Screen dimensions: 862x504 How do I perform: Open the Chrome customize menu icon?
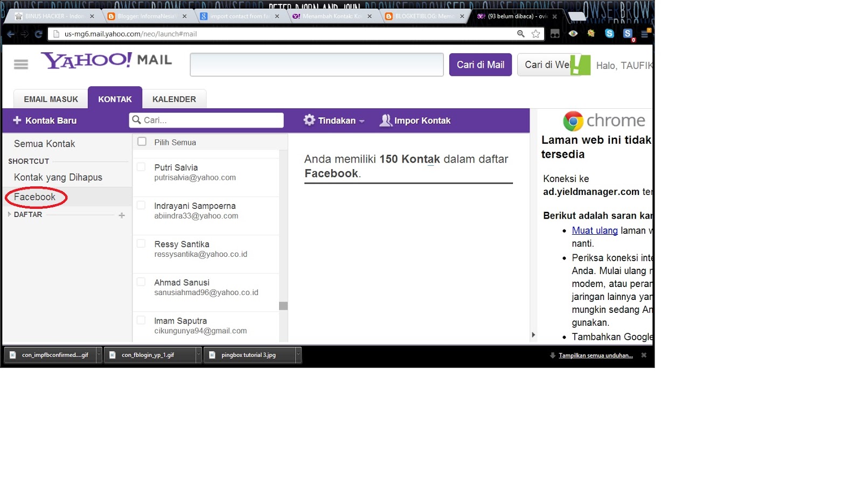pos(645,33)
